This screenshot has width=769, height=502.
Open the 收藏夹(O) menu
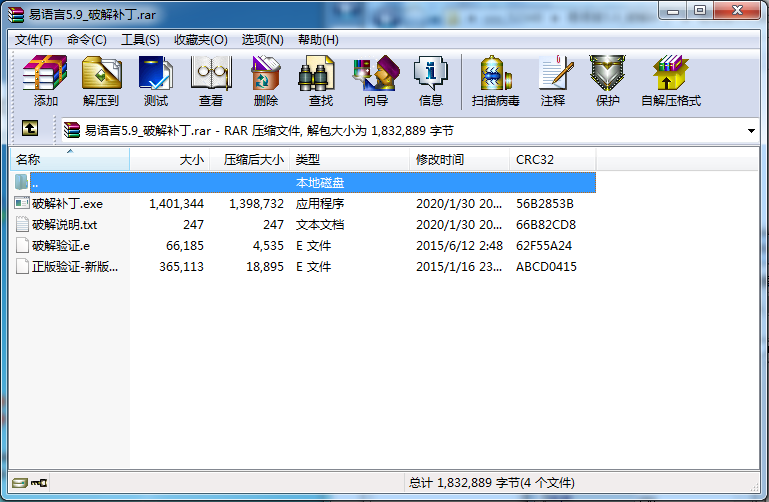tap(201, 40)
